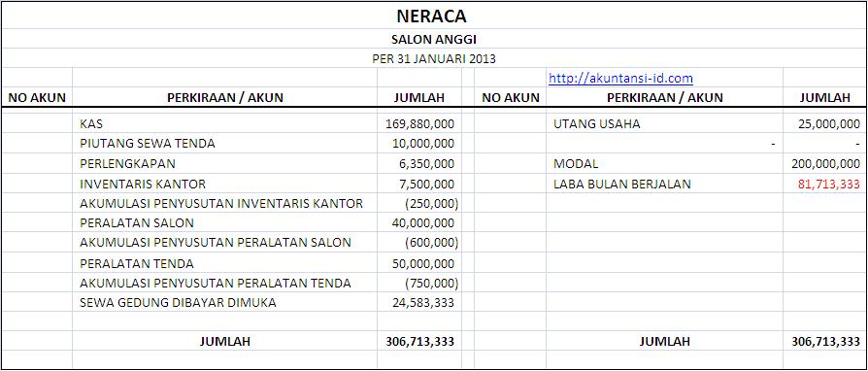Click the left JUMLAH total label
The width and height of the screenshot is (868, 371).
tap(224, 342)
